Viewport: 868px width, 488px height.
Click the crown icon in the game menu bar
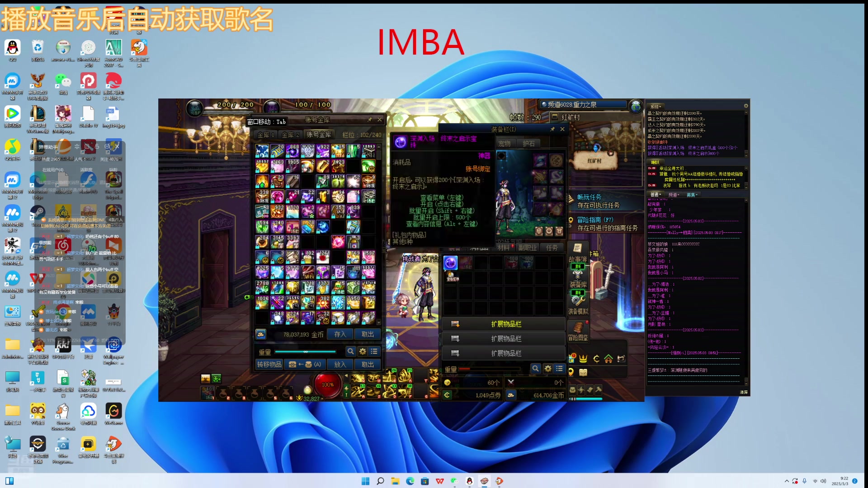[x=583, y=359]
